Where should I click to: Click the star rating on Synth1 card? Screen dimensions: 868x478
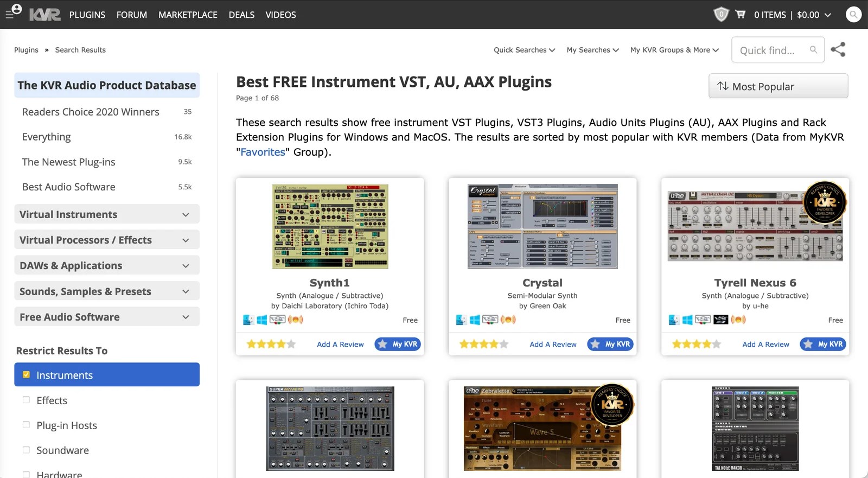[271, 344]
